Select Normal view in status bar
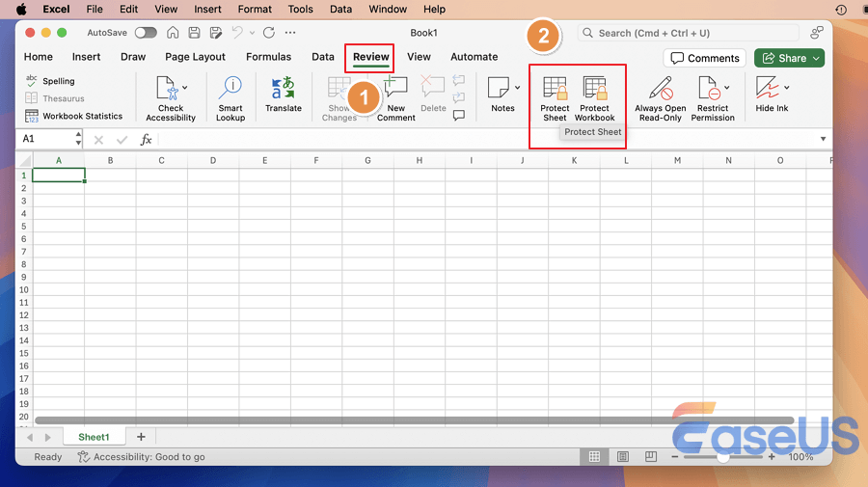Screen dimensions: 868x487 pos(595,456)
